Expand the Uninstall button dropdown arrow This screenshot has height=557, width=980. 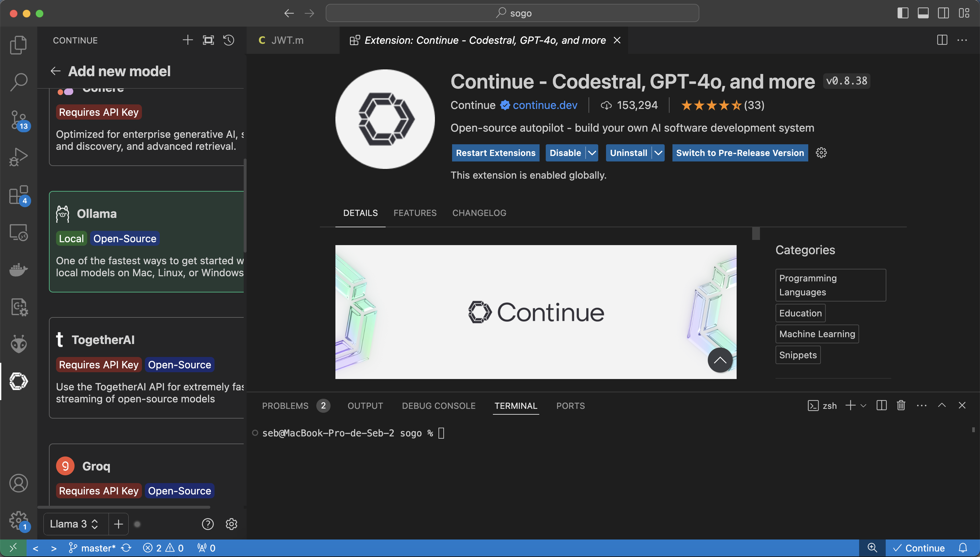[658, 153]
